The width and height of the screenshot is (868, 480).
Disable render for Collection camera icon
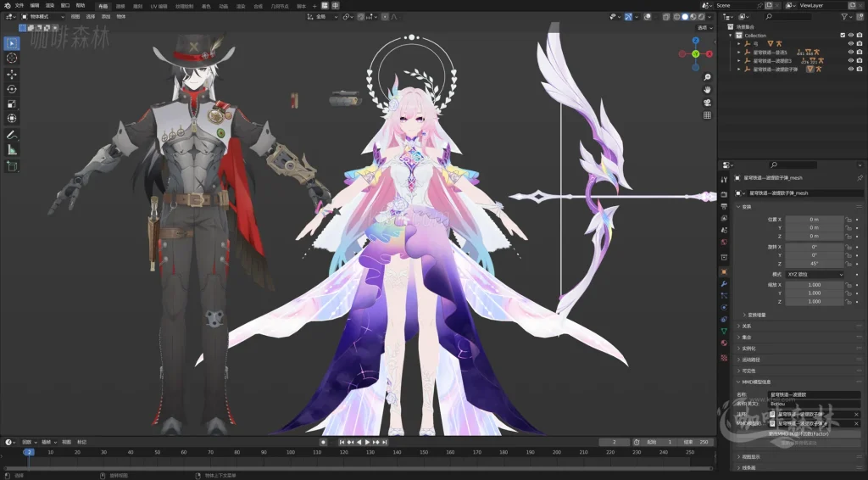(860, 35)
